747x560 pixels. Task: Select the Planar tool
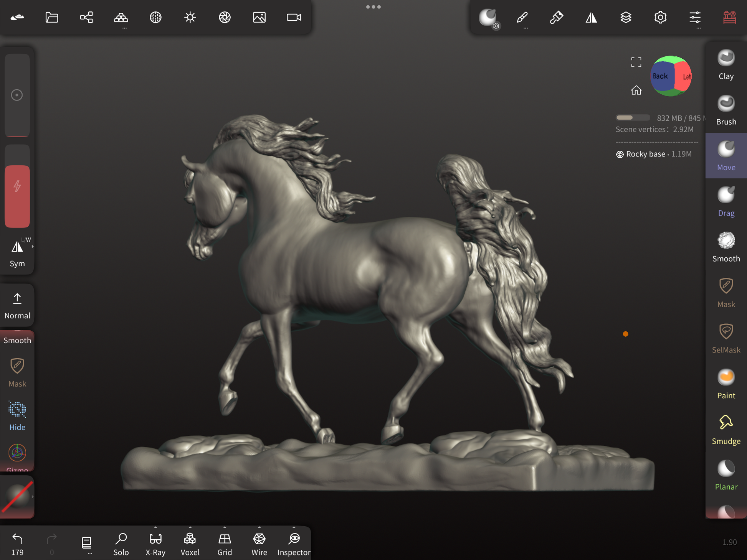[726, 475]
